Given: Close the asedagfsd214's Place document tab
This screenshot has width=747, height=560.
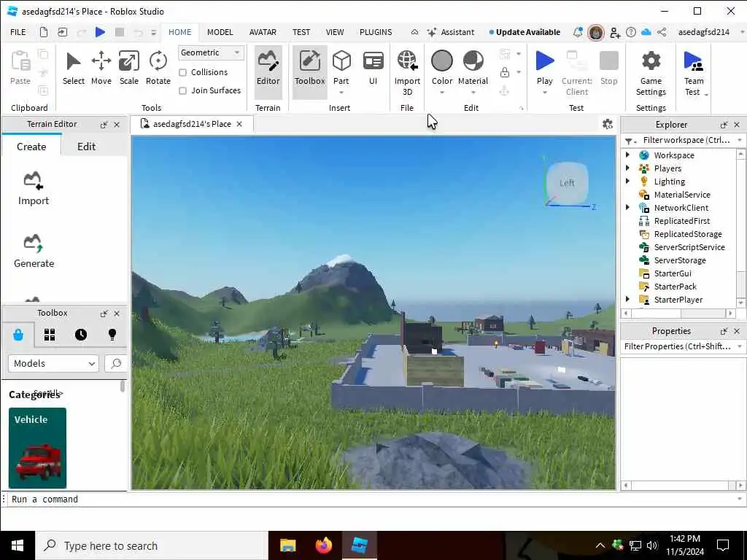Looking at the screenshot, I should point(239,124).
